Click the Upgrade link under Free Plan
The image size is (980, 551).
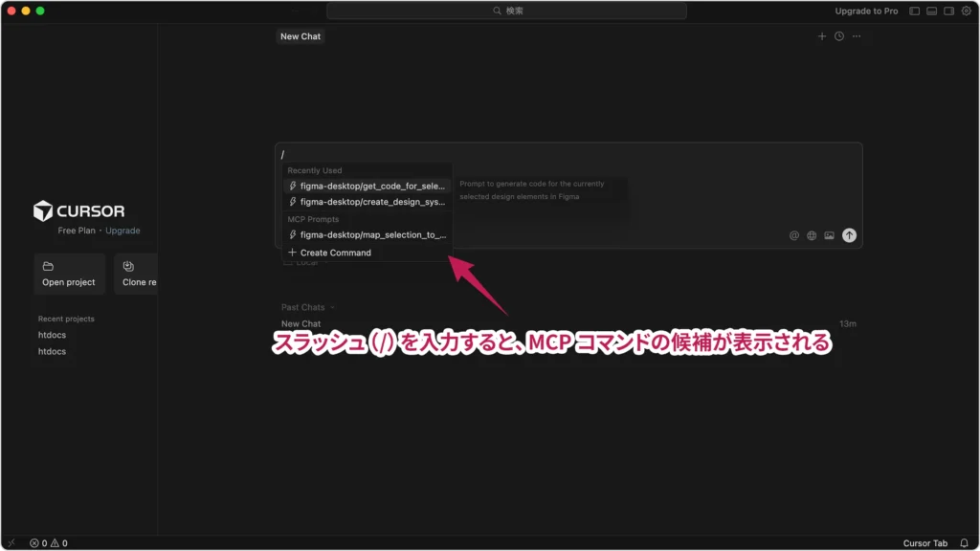point(122,230)
